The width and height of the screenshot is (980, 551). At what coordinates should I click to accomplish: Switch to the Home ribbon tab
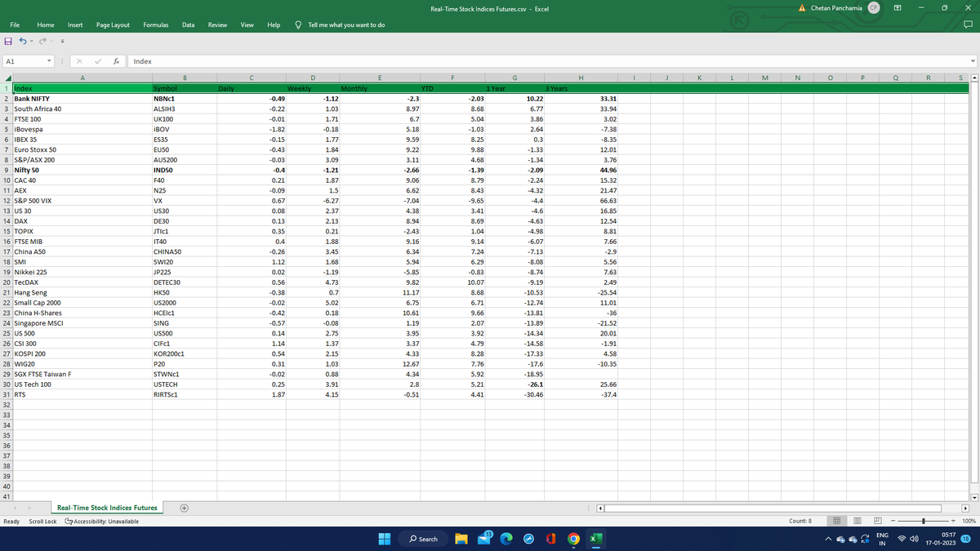click(x=46, y=25)
